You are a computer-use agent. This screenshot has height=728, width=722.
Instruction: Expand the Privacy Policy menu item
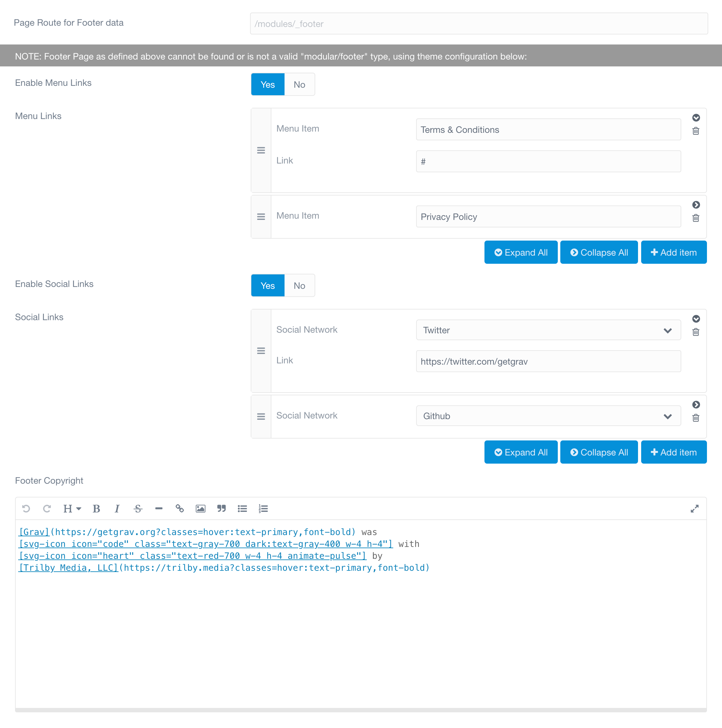click(x=696, y=205)
